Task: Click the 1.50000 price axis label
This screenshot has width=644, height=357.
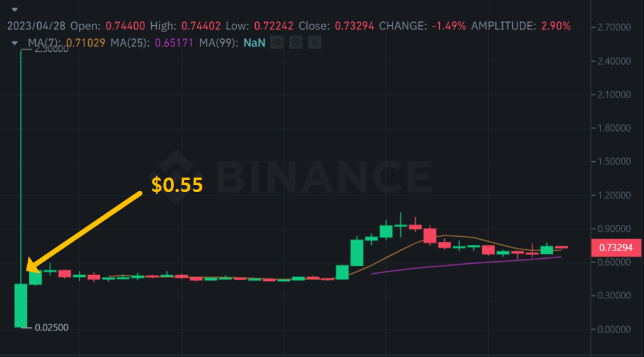Action: 614,162
